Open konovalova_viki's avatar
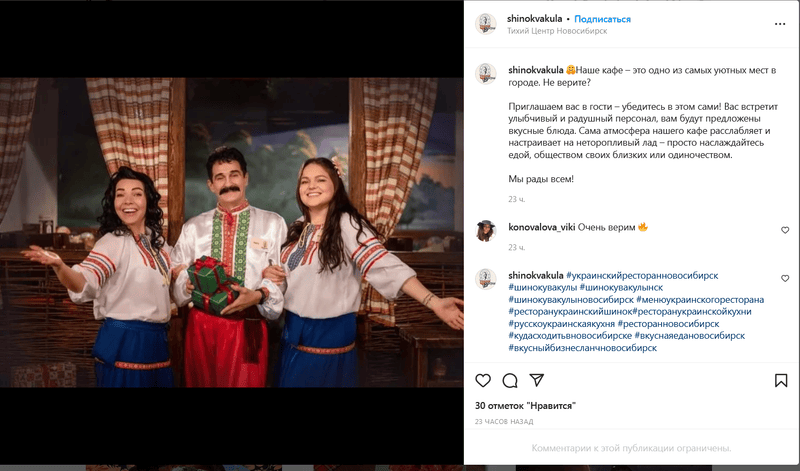The width and height of the screenshot is (800, 471). [x=486, y=231]
